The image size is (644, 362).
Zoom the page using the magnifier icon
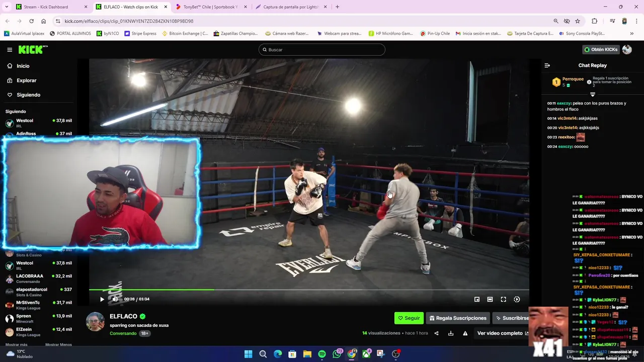[x=556, y=21]
